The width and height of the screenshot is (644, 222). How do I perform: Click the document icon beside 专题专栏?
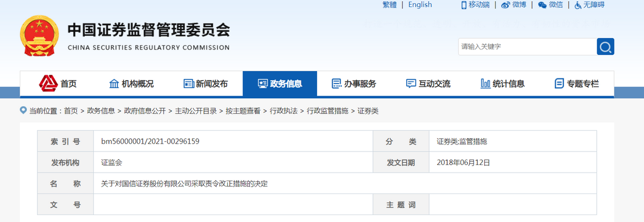[x=559, y=84]
